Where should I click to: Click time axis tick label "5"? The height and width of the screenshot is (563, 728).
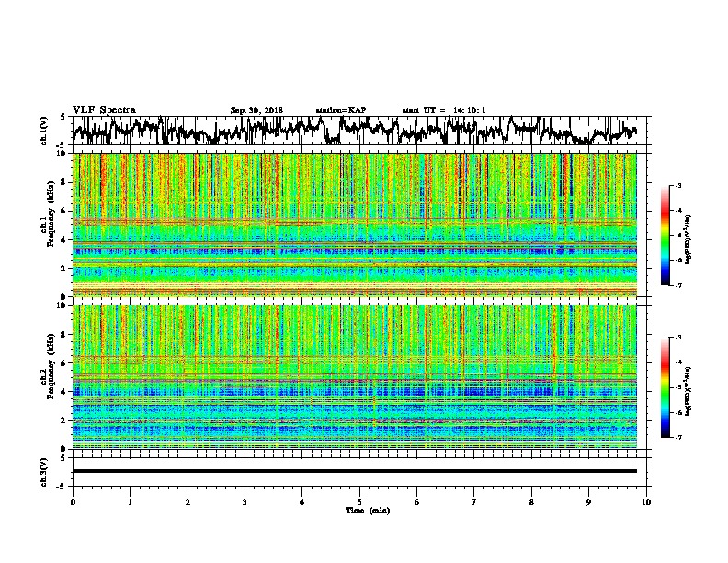click(x=359, y=502)
